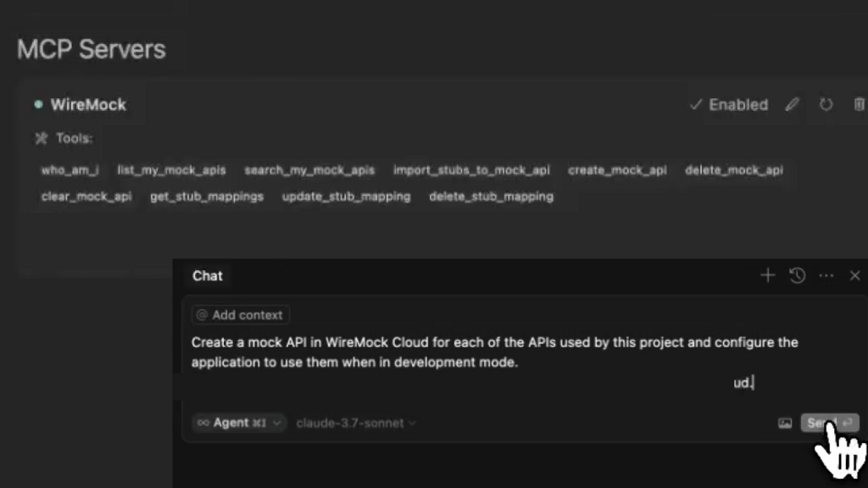Select the create_mock_api tool
Viewport: 868px width, 488px height.
click(x=617, y=169)
